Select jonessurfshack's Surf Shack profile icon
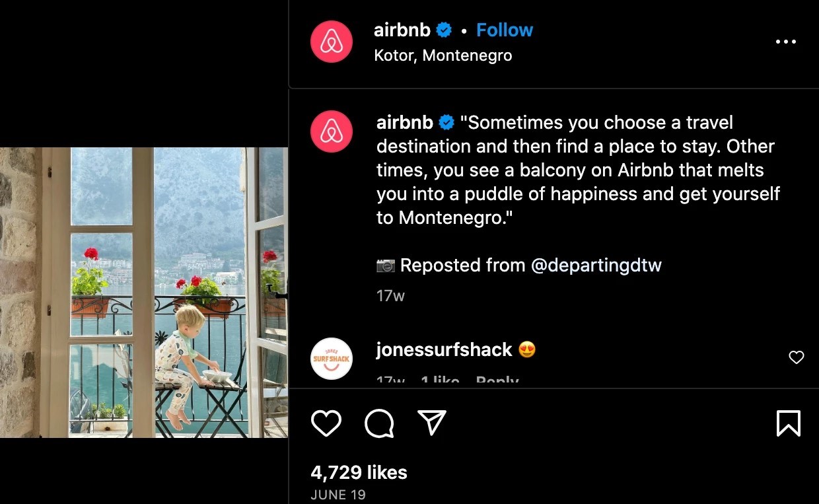The width and height of the screenshot is (819, 504). [331, 359]
